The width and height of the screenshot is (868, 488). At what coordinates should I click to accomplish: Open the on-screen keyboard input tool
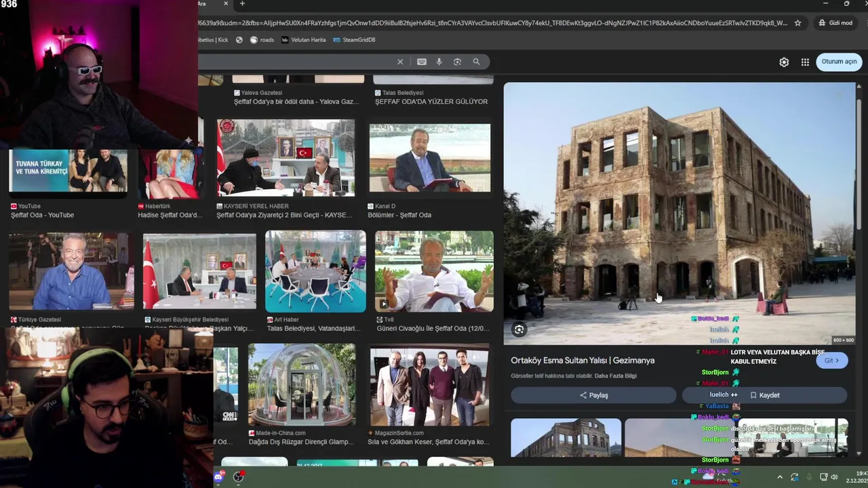422,62
